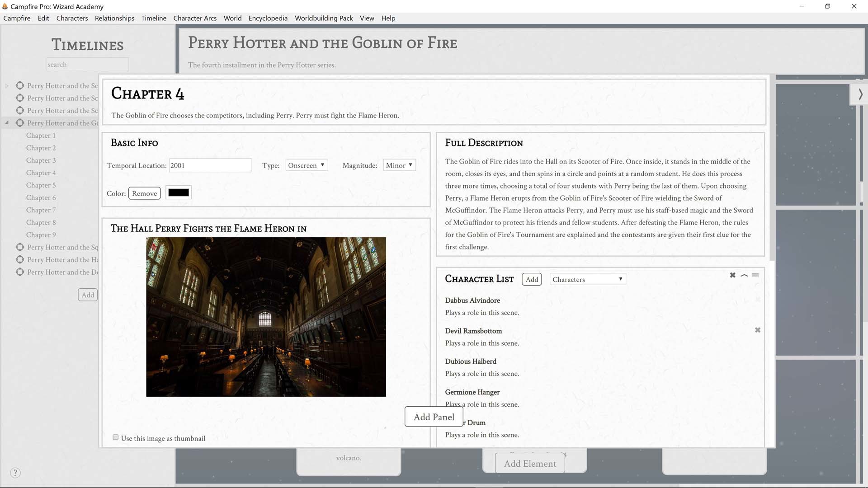Image resolution: width=868 pixels, height=488 pixels.
Task: Click the timelines search field
Action: (x=87, y=64)
